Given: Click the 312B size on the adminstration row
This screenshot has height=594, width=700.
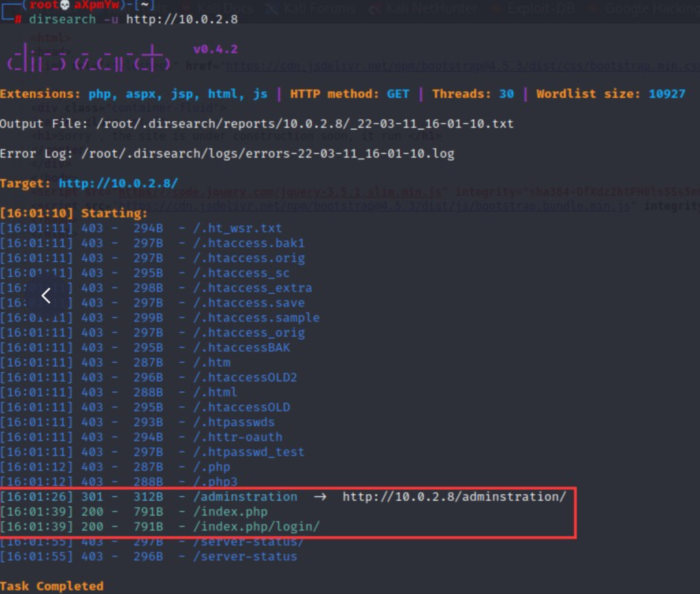Looking at the screenshot, I should pos(148,497).
